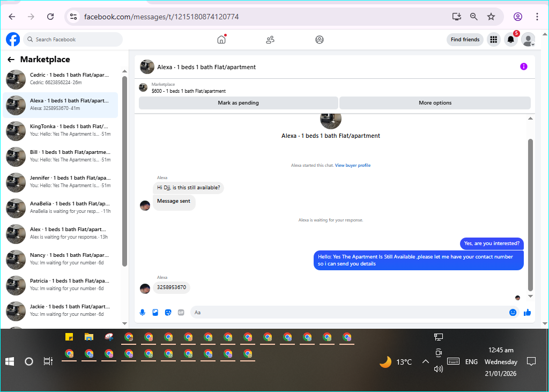The image size is (549, 392).
Task: Send a thumbs up like
Action: 528,313
